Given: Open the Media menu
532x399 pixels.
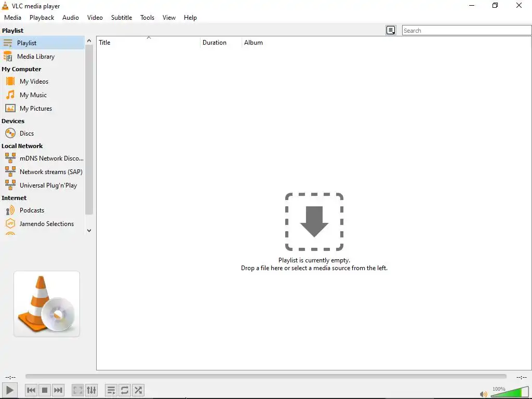Looking at the screenshot, I should (x=12, y=18).
